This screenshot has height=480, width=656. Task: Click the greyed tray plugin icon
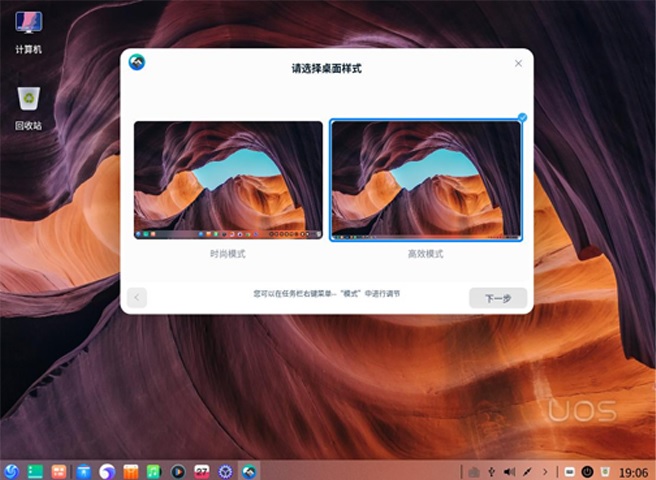coord(474,472)
